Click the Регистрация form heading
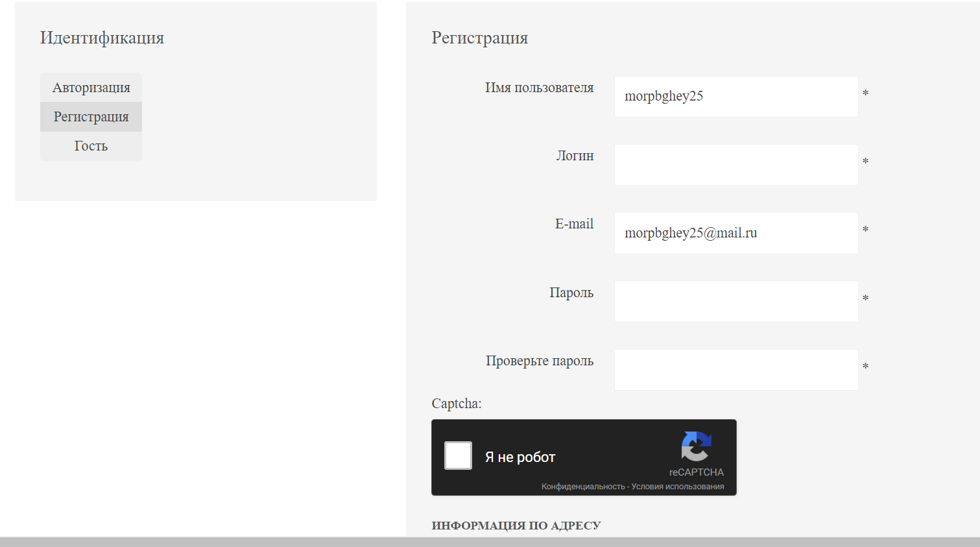The height and width of the screenshot is (547, 980). pos(480,38)
